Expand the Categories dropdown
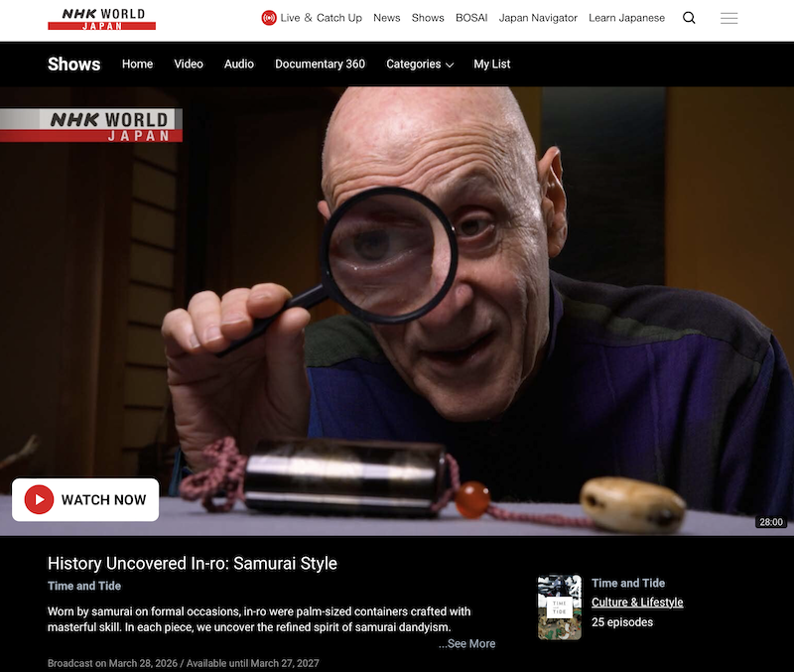Image resolution: width=794 pixels, height=672 pixels. [x=420, y=65]
